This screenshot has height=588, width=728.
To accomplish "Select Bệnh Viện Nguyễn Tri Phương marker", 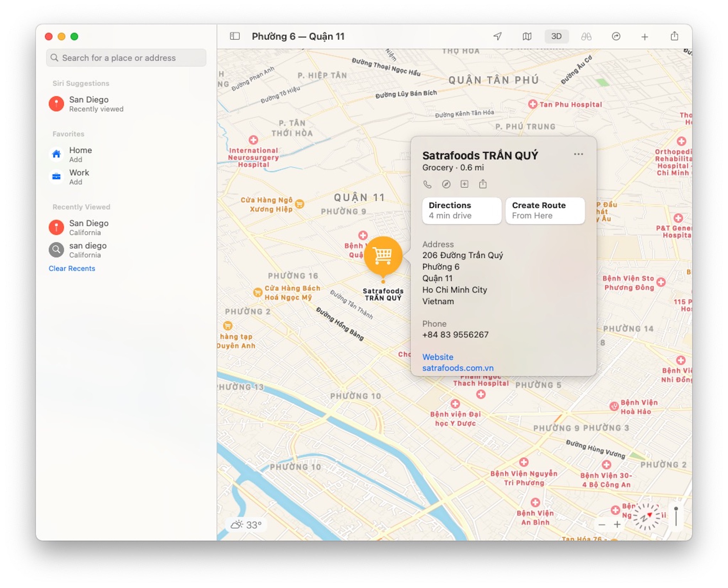I will (524, 462).
